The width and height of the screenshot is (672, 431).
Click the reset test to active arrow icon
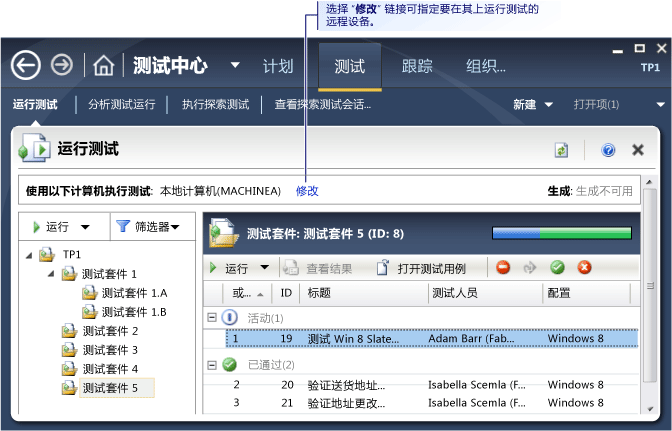530,268
